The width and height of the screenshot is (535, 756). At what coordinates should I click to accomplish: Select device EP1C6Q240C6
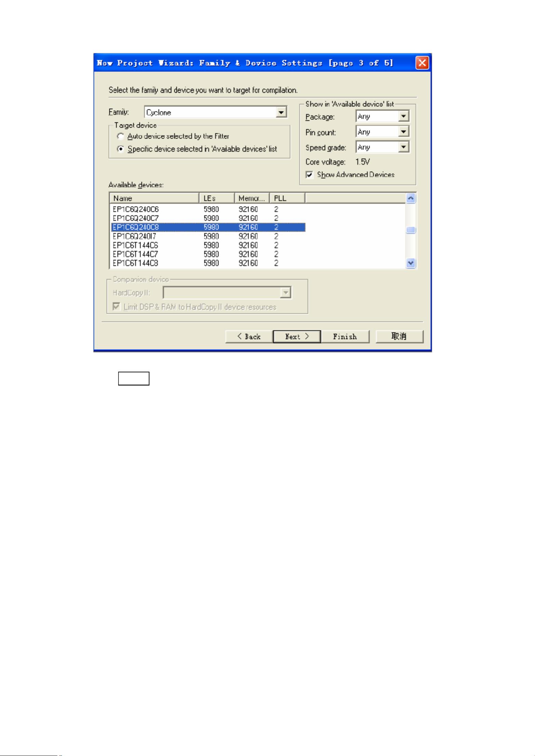(x=208, y=209)
